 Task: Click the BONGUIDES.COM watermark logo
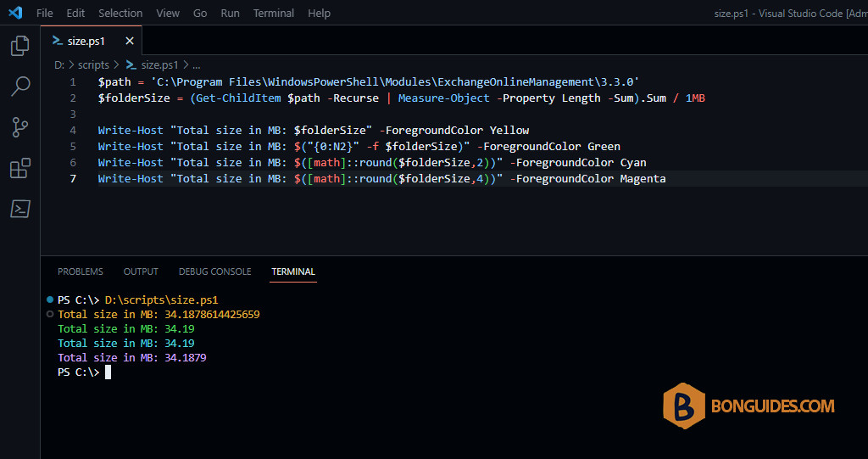click(x=748, y=406)
